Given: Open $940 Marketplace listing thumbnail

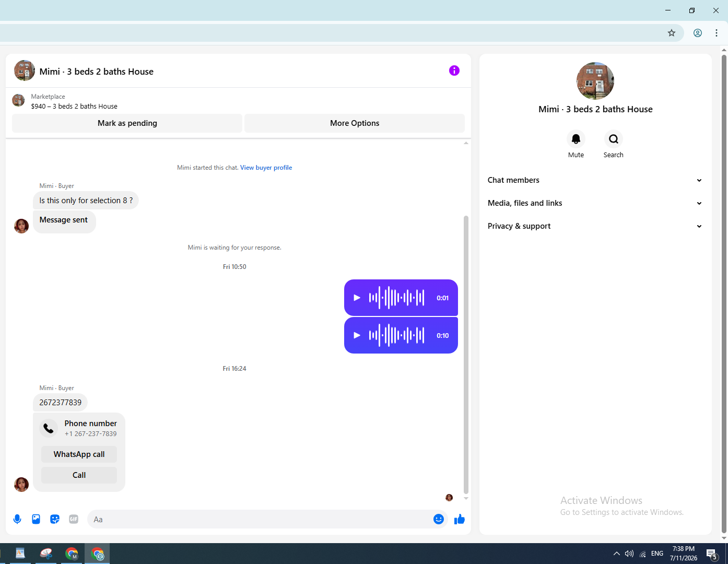Looking at the screenshot, I should tap(18, 100).
